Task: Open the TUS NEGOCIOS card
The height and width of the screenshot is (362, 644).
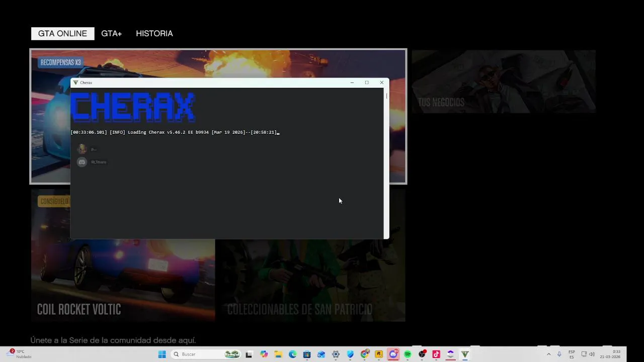Action: point(504,81)
